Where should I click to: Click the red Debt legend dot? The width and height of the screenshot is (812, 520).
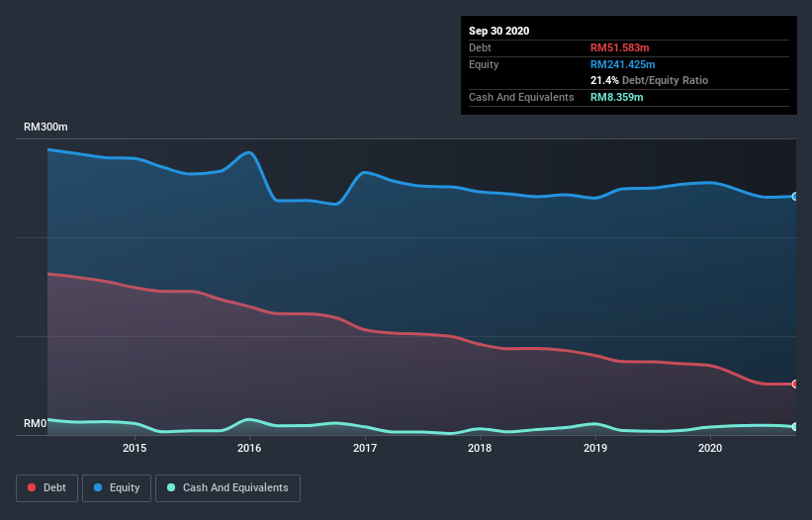pos(32,487)
